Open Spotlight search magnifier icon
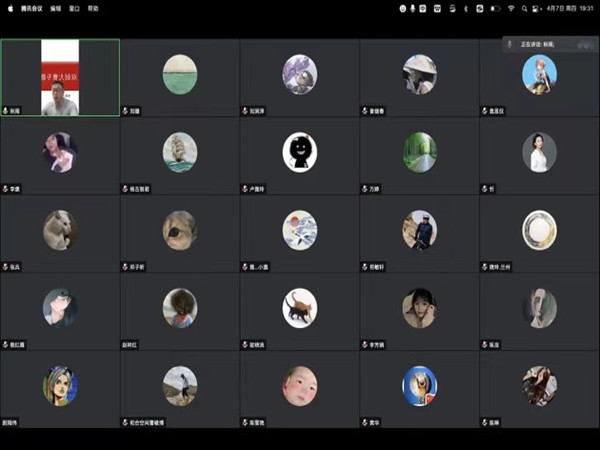Image resolution: width=600 pixels, height=450 pixels. click(x=525, y=8)
